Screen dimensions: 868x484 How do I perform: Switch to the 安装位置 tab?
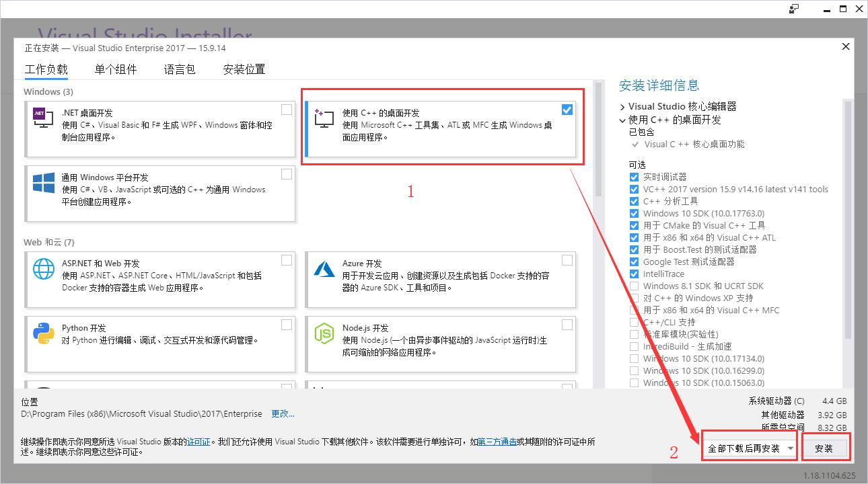point(244,69)
